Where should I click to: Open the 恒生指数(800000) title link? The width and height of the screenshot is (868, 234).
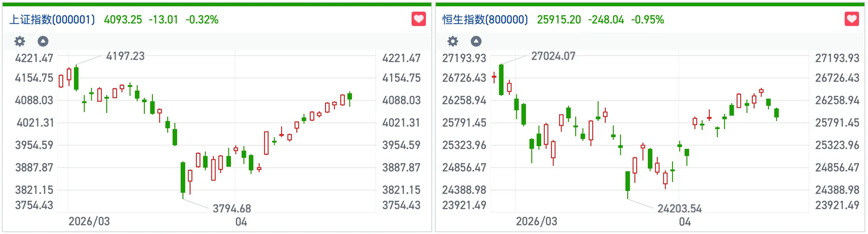(485, 20)
